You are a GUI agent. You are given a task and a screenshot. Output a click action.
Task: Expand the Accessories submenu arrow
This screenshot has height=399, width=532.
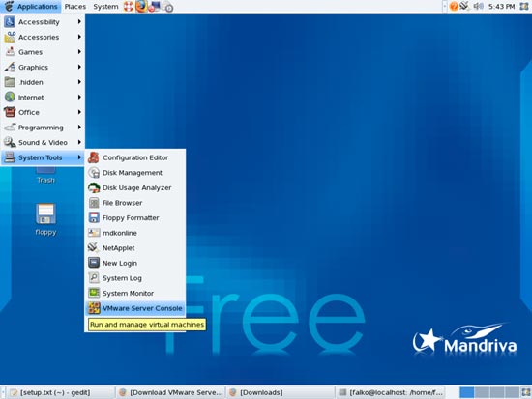(79, 37)
